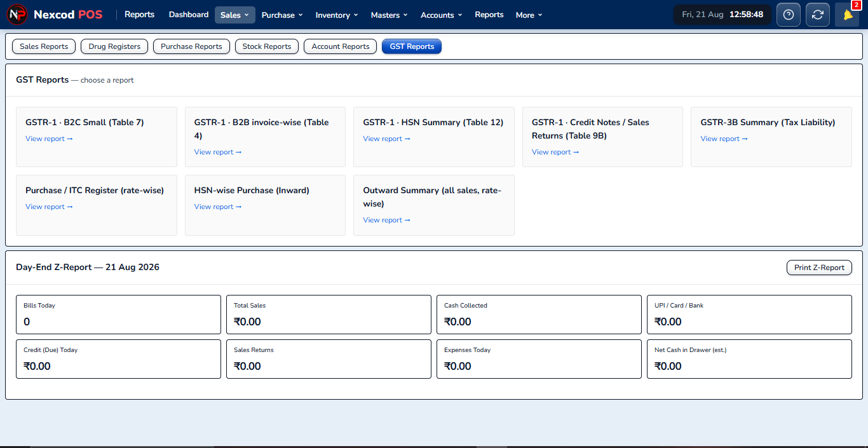Expand the Sales dropdown menu
The image size is (868, 448).
[x=235, y=15]
